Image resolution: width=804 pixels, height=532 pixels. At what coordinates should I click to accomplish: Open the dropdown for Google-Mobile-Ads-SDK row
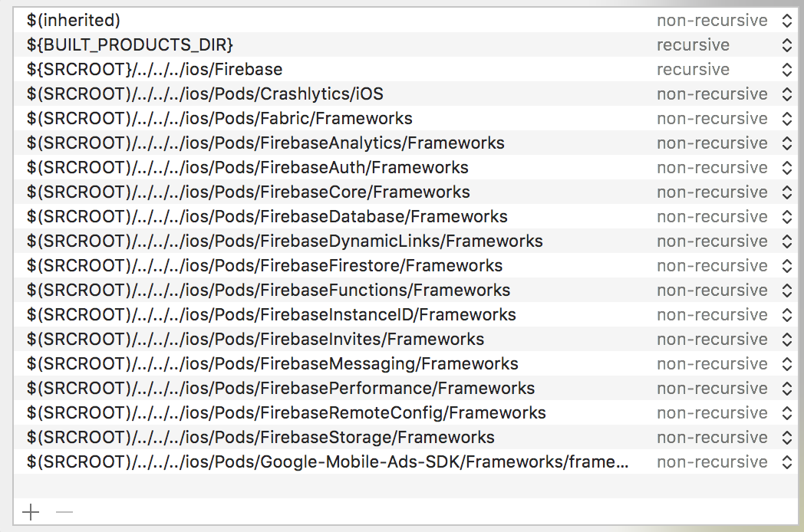[x=787, y=461]
